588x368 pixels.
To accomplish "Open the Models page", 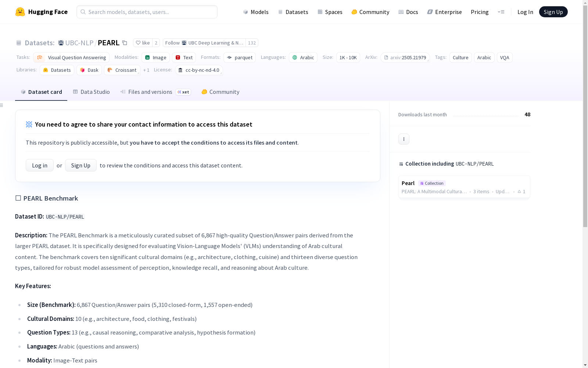I will [x=256, y=12].
